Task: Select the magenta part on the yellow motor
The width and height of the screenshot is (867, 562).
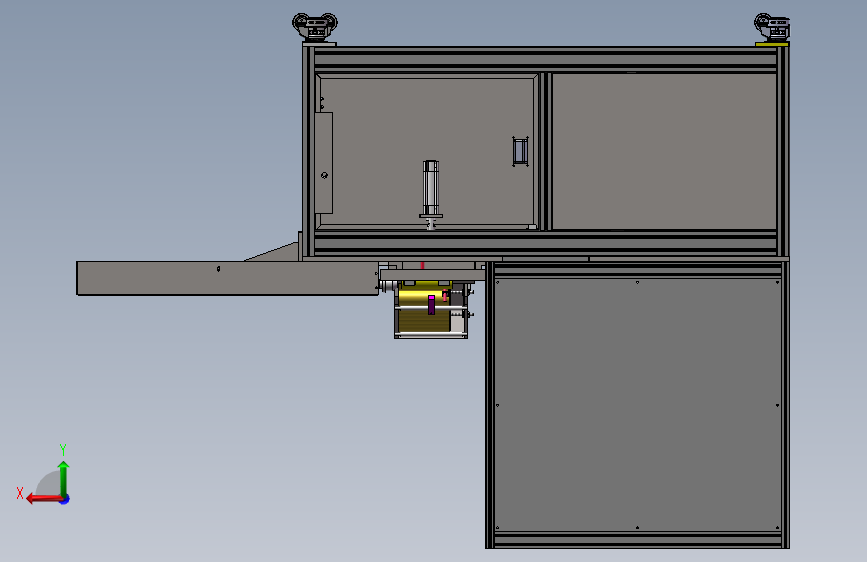Action: click(x=431, y=305)
